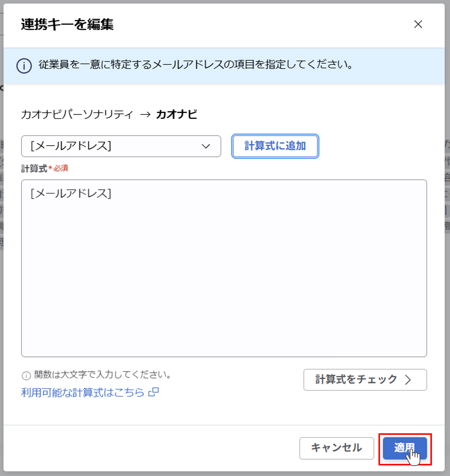450x476 pixels.
Task: Open the 利用可能な計算式はこちら link
Action: click(90, 393)
